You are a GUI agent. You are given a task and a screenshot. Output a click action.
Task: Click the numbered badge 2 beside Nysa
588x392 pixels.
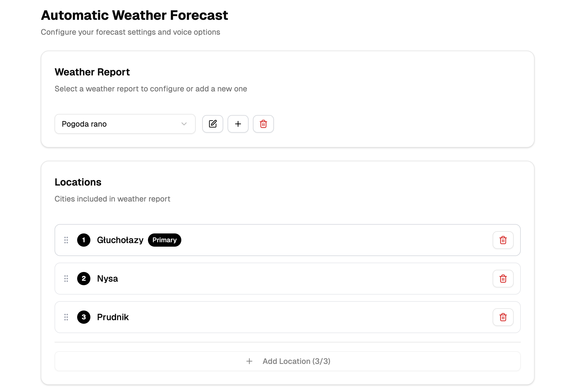[x=83, y=279]
